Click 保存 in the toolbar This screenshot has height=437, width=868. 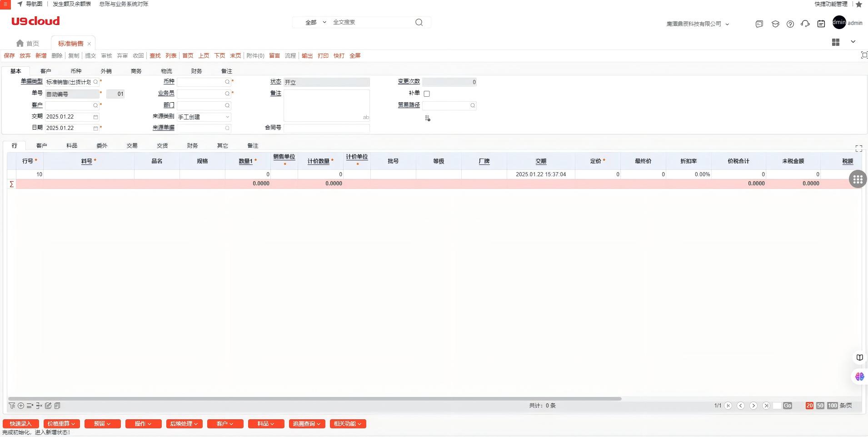[x=9, y=56]
